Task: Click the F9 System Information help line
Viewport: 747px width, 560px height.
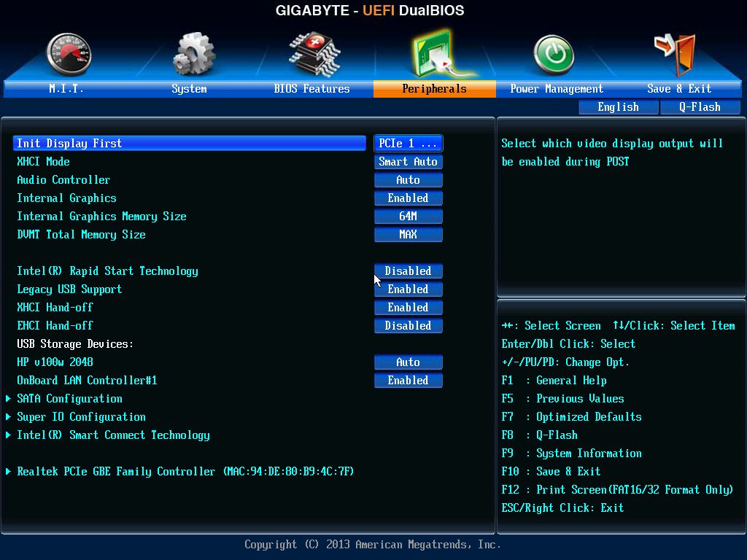Action: coord(572,454)
